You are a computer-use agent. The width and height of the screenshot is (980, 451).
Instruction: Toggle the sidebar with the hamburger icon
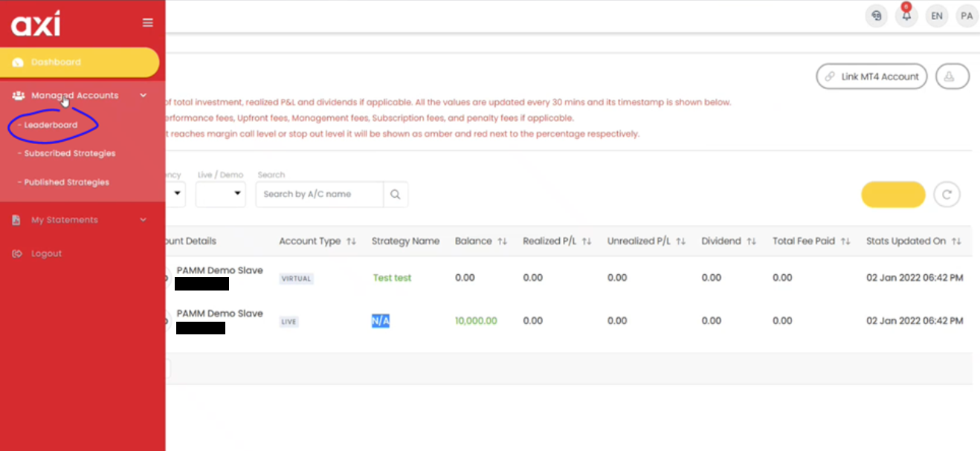coord(147,22)
